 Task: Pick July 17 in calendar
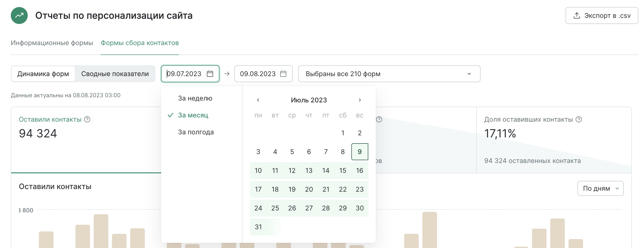point(258,189)
